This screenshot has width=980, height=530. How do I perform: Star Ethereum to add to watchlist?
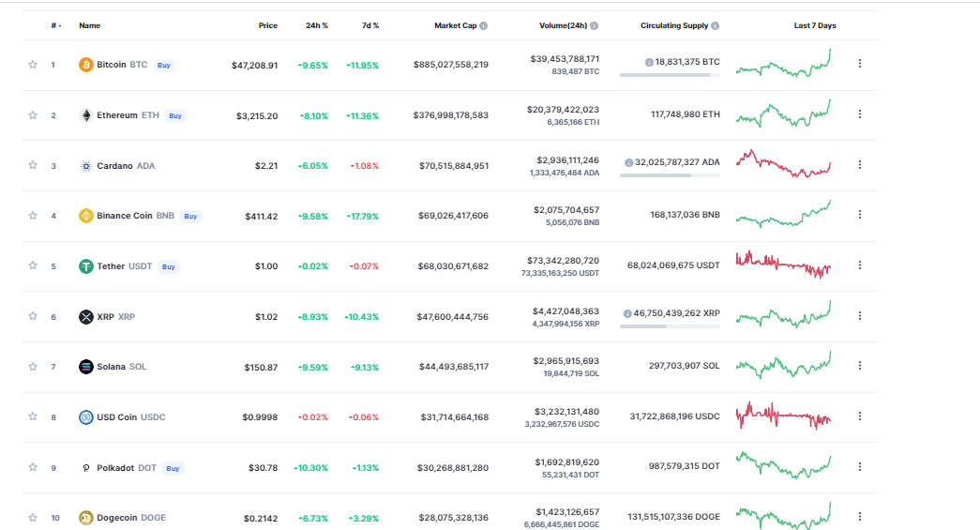coord(33,115)
